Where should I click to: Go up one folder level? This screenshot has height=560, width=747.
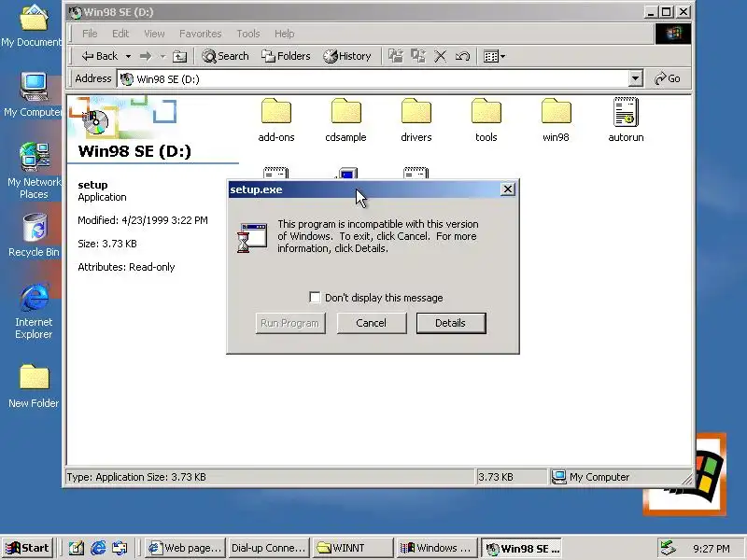(x=179, y=56)
